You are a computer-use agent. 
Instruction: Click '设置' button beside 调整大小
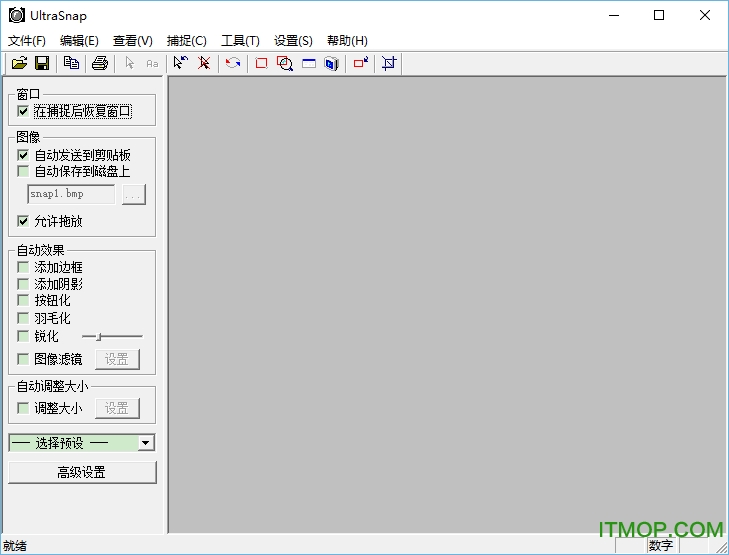point(117,409)
